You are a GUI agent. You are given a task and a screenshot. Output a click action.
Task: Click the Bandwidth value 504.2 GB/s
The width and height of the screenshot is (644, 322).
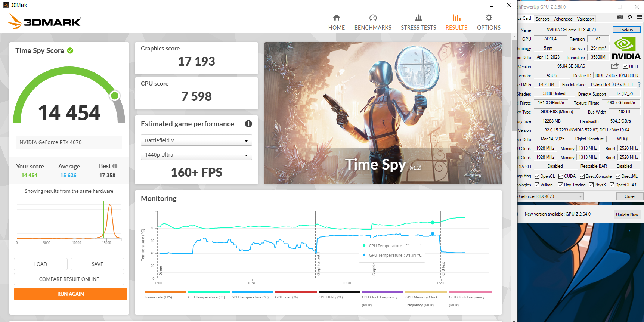click(620, 121)
